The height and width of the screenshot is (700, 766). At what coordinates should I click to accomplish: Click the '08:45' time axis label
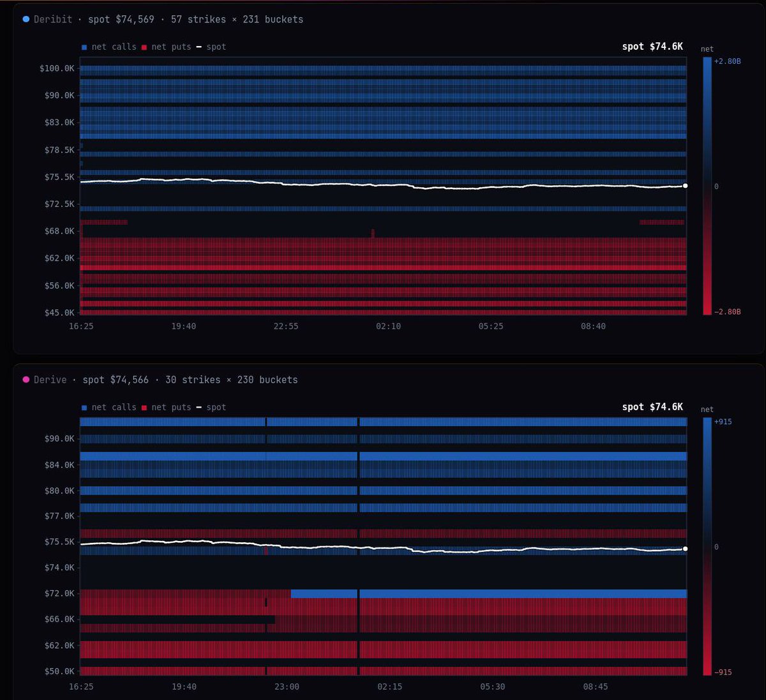pos(596,687)
